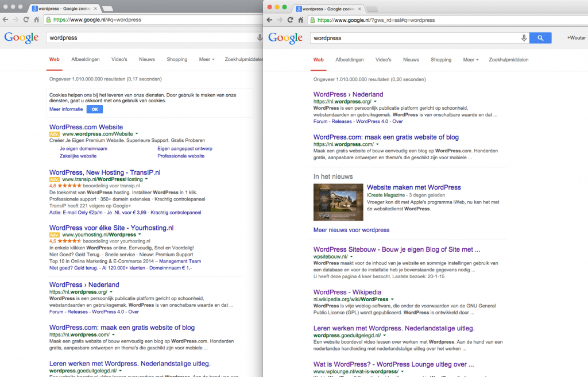This screenshot has height=377, width=588.
Task: Open WordPress Sitebouw result link
Action: [x=397, y=249]
